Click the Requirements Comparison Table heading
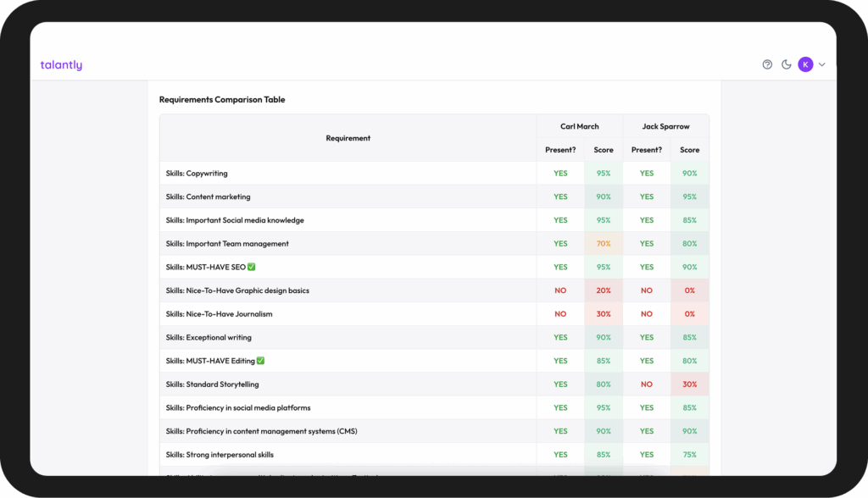 click(x=222, y=100)
